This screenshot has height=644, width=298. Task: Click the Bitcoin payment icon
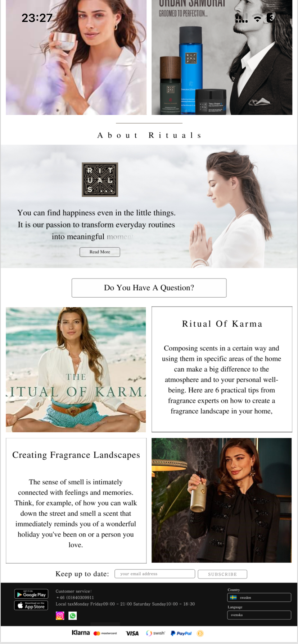[x=200, y=633]
